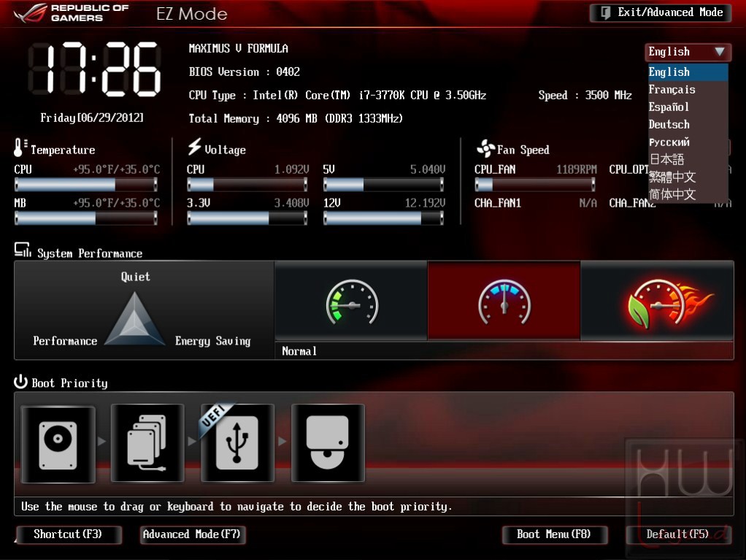Click the MAXIMUS V FORMULA title
The height and width of the screenshot is (560, 746).
coord(239,48)
